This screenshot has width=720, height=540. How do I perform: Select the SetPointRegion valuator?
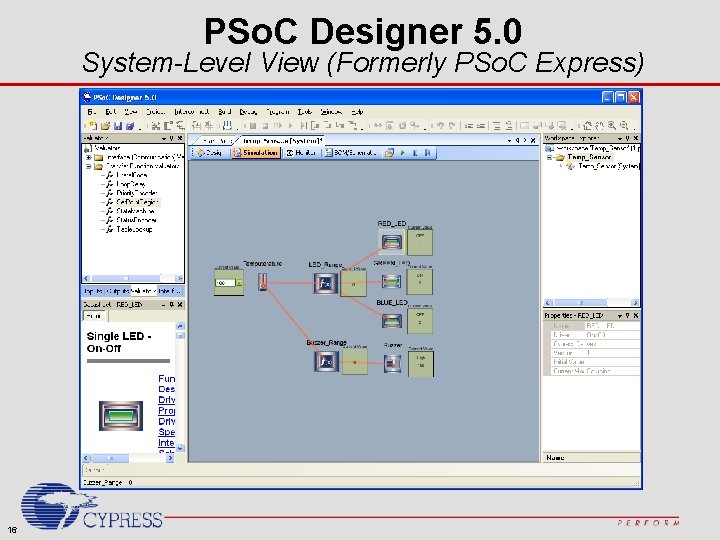(137, 202)
